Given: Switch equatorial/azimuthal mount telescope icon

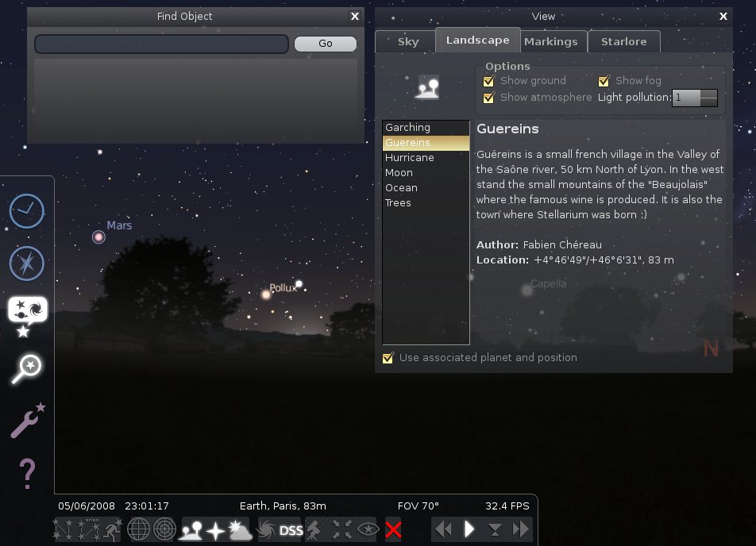Looking at the screenshot, I should [317, 529].
